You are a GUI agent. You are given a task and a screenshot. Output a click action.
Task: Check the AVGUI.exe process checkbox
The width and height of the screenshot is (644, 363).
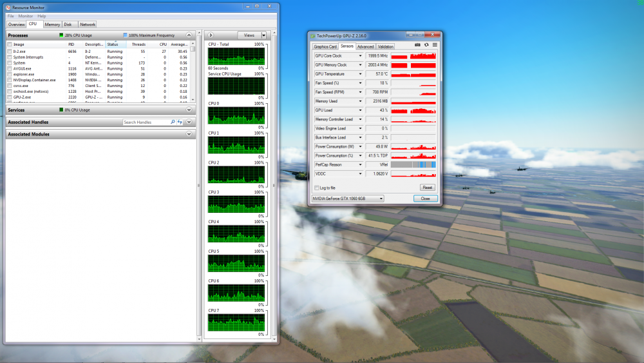[10, 68]
